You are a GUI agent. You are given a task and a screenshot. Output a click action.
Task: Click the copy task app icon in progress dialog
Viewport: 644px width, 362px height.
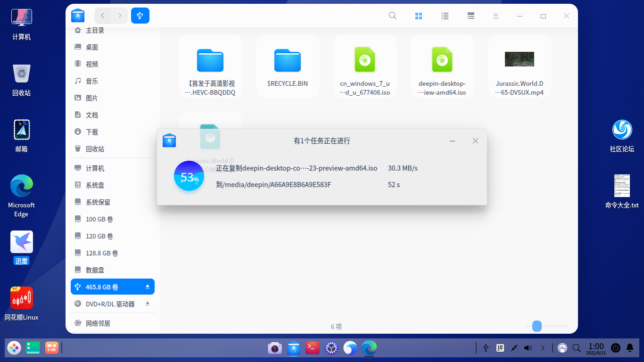pos(169,140)
